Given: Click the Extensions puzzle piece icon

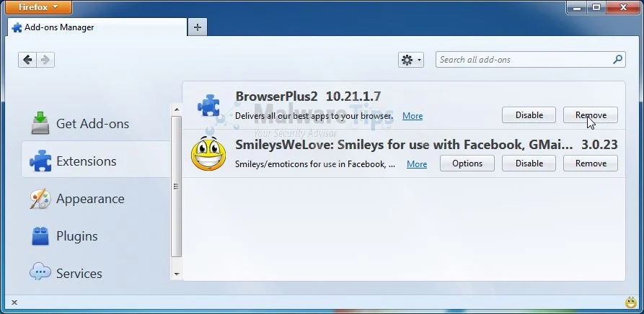Looking at the screenshot, I should (x=40, y=161).
